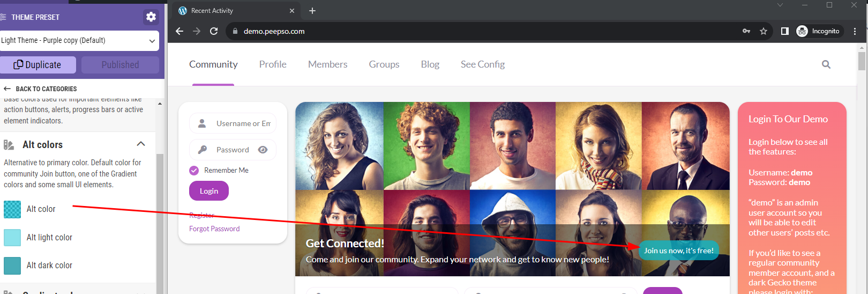Click the Alt light color label
The height and width of the screenshot is (294, 868).
49,237
